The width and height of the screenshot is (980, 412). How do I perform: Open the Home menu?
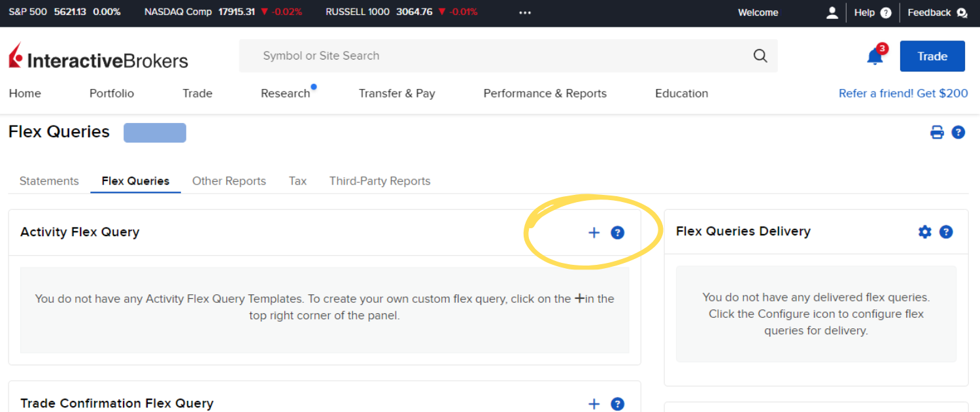(25, 94)
